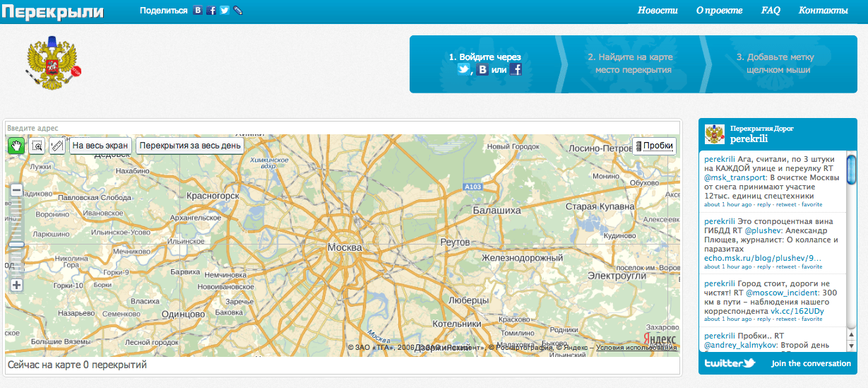The height and width of the screenshot is (388, 868).
Task: Zoom out with the map minus button
Action: point(17,190)
